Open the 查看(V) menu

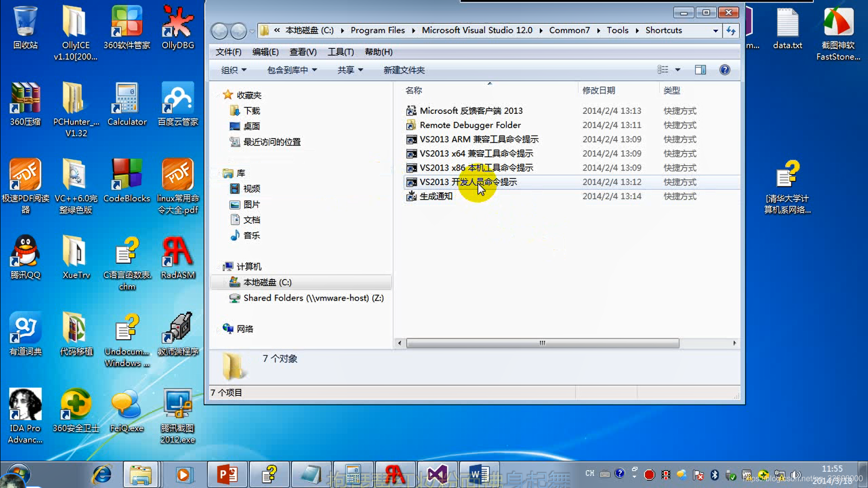tap(303, 52)
